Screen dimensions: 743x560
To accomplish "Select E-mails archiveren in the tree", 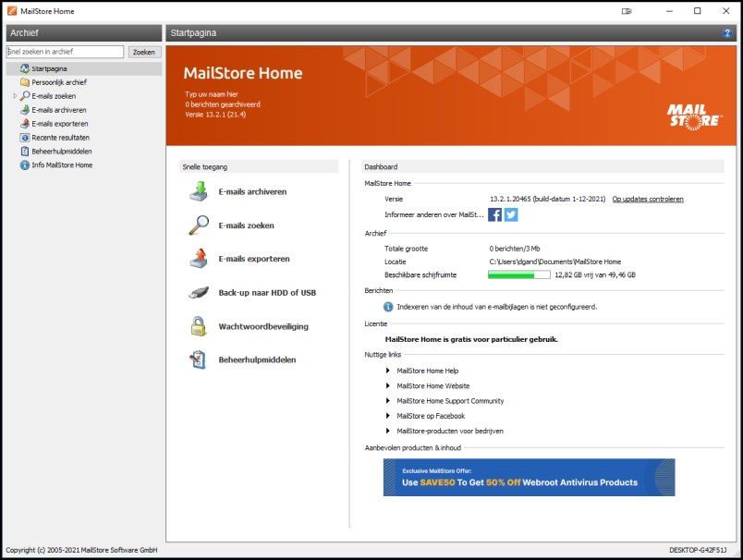I will 59,110.
